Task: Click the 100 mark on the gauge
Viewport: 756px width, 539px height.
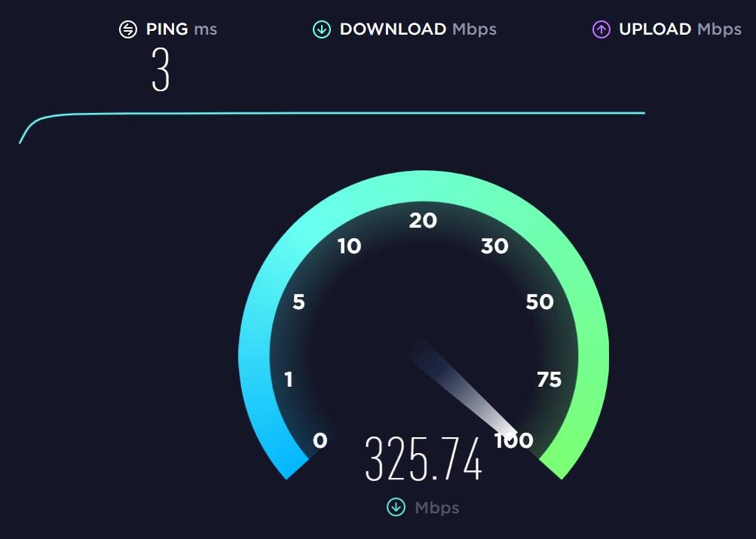Action: point(514,441)
